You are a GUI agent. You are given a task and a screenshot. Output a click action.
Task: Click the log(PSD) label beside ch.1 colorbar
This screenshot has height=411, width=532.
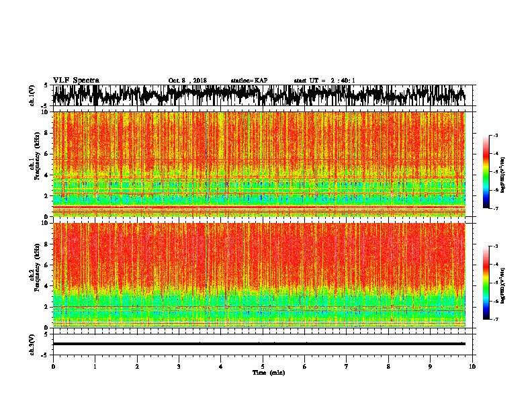pyautogui.click(x=502, y=175)
